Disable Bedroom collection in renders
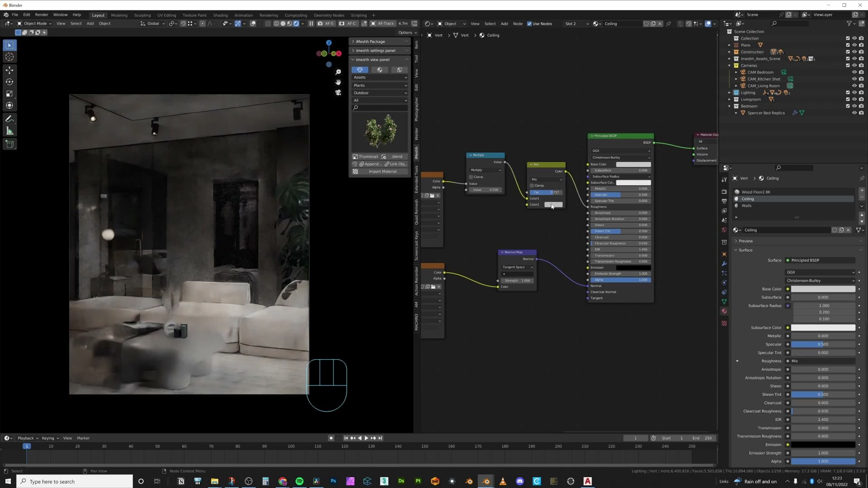This screenshot has width=868, height=488. point(861,106)
